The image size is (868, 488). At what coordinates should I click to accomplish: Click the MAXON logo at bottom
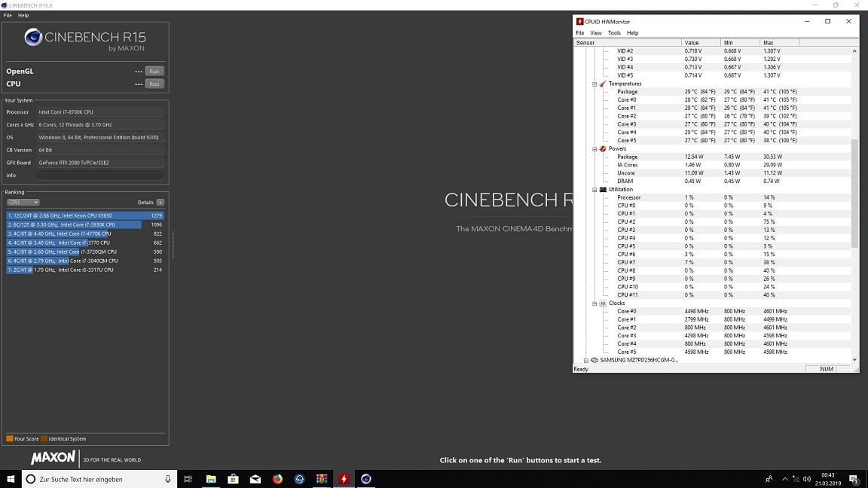click(x=53, y=458)
